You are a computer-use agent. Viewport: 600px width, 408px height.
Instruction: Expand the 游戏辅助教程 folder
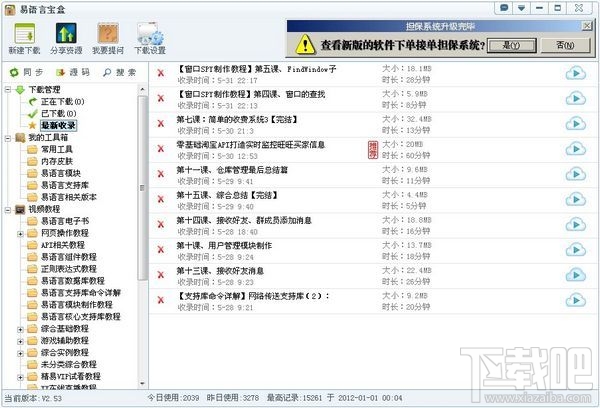point(20,341)
